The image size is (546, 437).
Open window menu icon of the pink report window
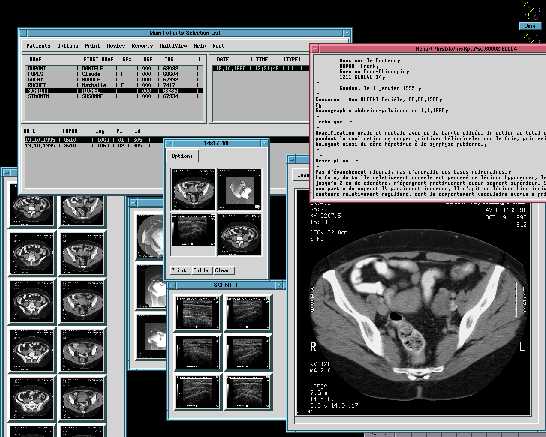pyautogui.click(x=315, y=49)
